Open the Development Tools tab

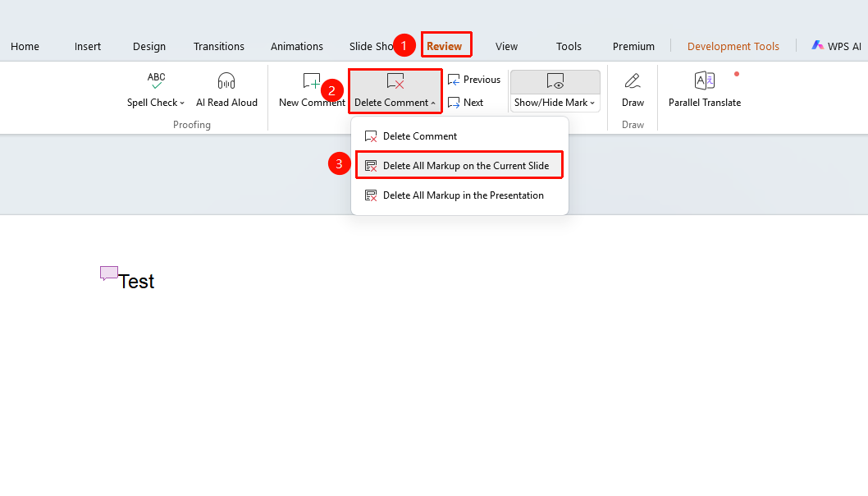pyautogui.click(x=733, y=47)
